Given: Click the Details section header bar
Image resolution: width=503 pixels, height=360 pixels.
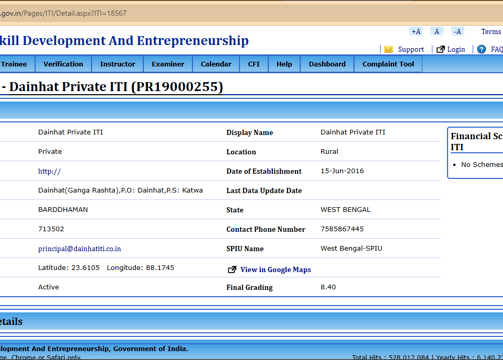Looking at the screenshot, I should tap(251, 322).
